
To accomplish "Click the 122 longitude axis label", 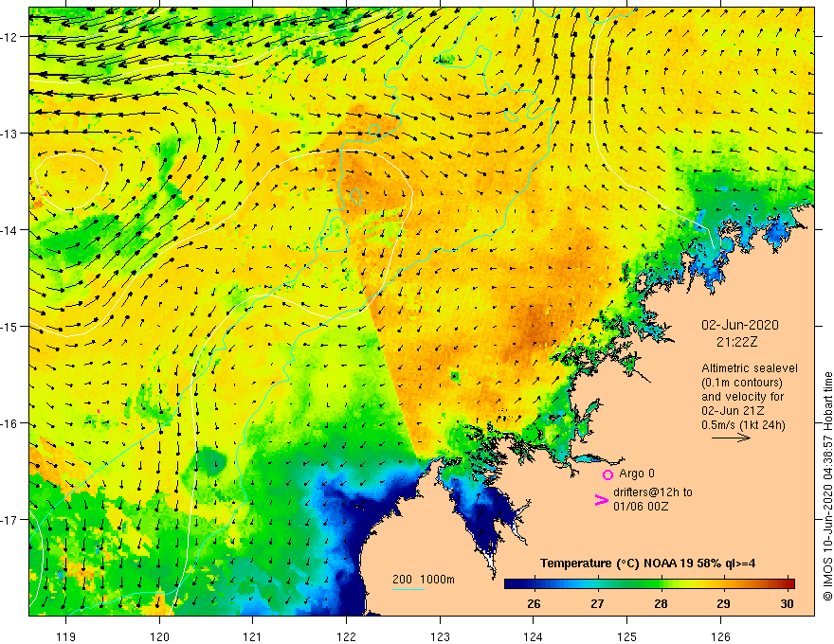I will [x=346, y=636].
